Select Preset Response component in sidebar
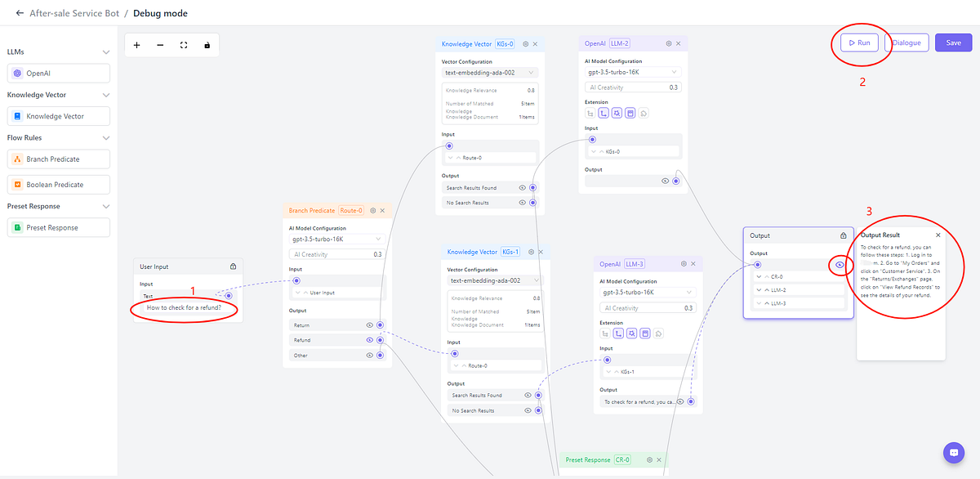This screenshot has width=980, height=479. pos(58,228)
